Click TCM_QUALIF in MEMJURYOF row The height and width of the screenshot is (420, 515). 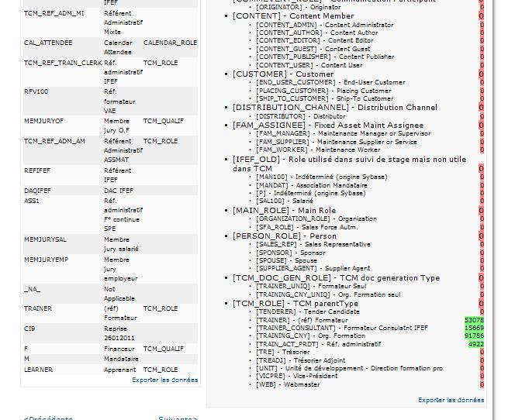tap(163, 122)
